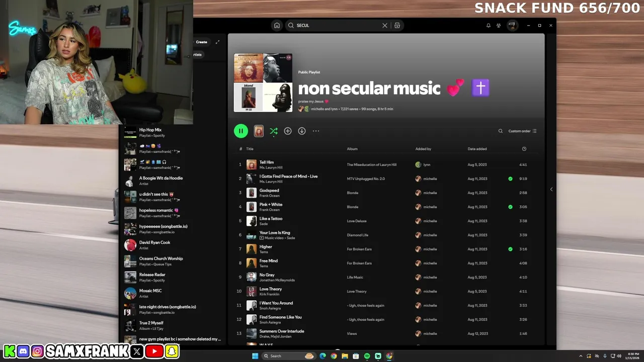Open the MTV Unplugged No. 2.0 album link

point(366,178)
